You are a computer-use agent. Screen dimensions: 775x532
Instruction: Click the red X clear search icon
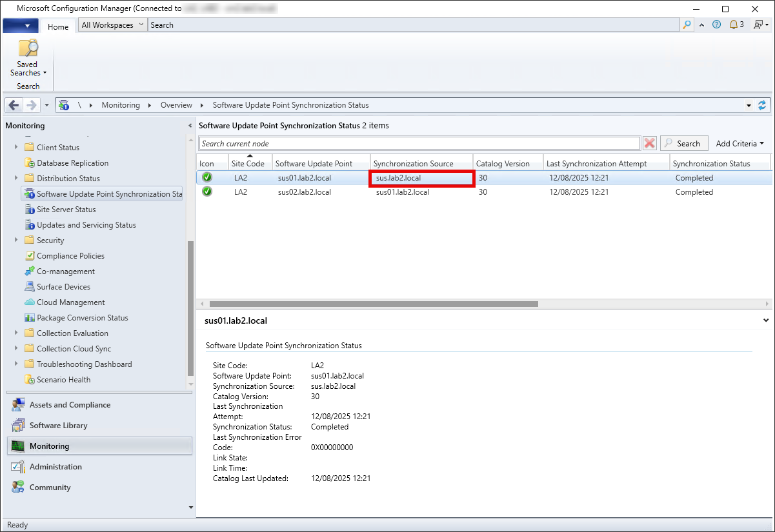(650, 143)
